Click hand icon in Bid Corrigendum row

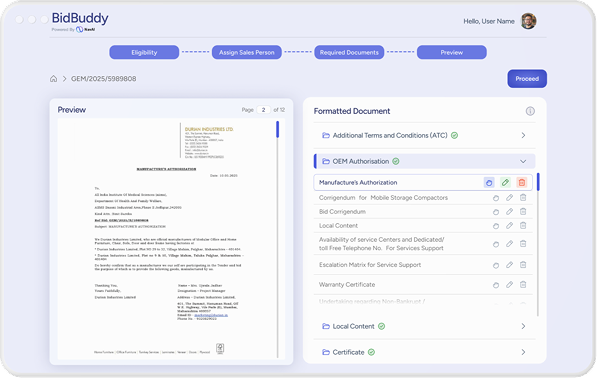(x=496, y=212)
